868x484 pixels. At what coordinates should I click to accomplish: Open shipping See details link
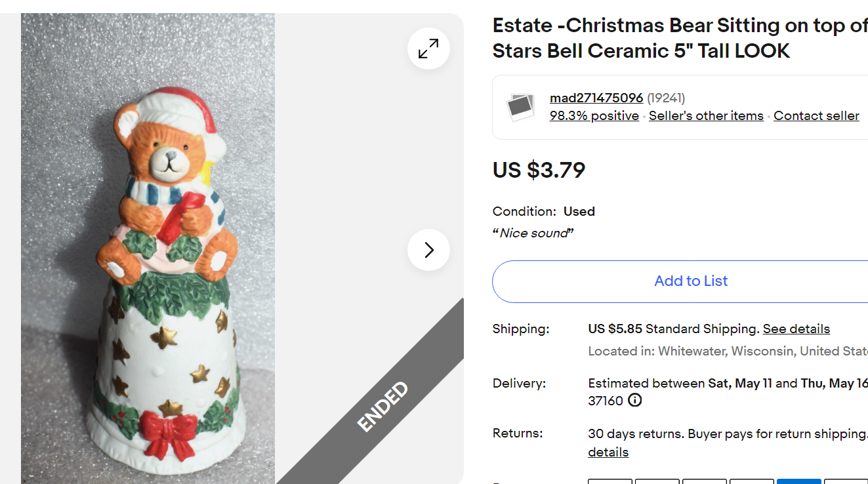tap(796, 329)
